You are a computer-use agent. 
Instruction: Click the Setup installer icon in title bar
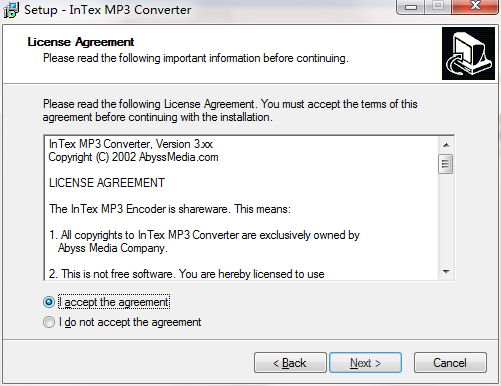pyautogui.click(x=11, y=10)
